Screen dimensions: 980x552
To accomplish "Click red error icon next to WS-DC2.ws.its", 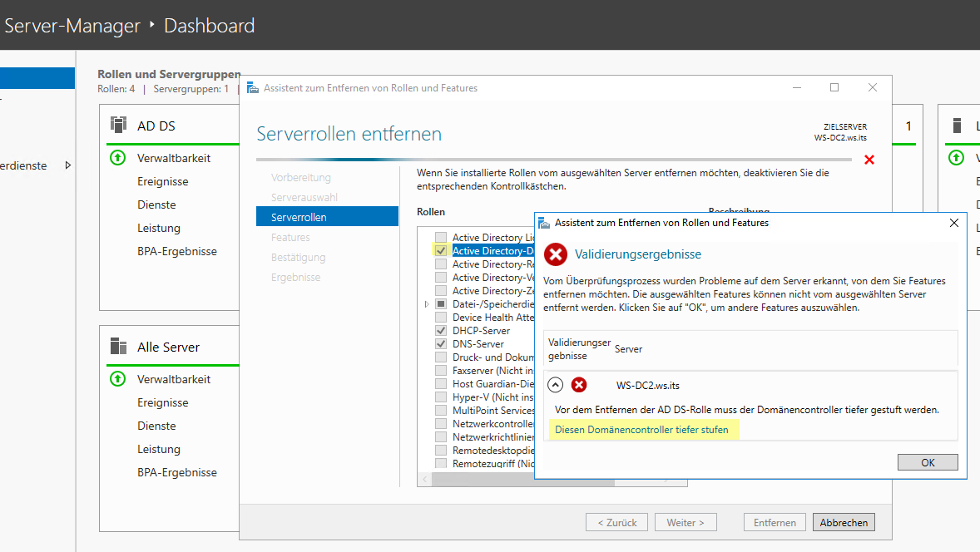I will (x=579, y=385).
